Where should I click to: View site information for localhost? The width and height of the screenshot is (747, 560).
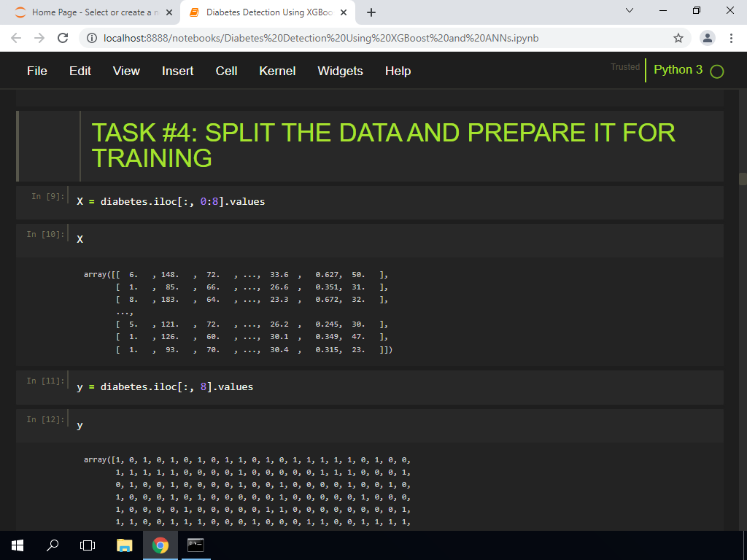(92, 38)
